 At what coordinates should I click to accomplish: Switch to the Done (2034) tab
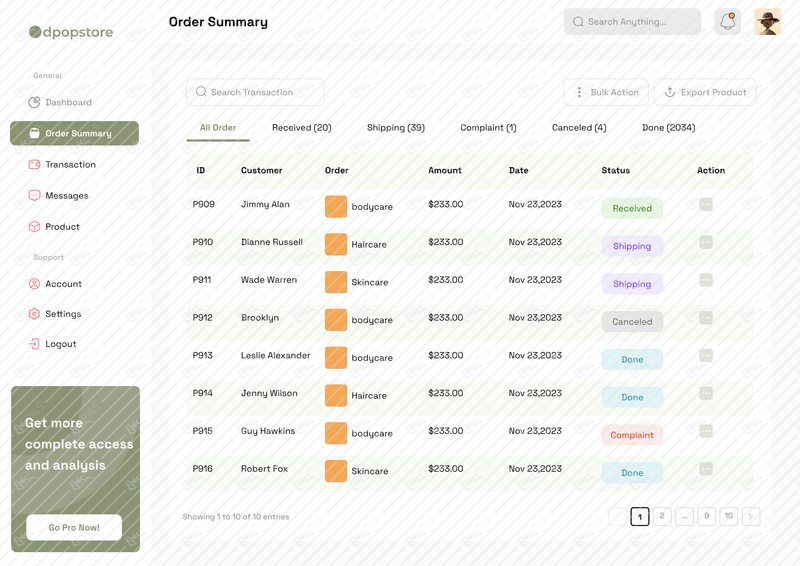tap(668, 128)
